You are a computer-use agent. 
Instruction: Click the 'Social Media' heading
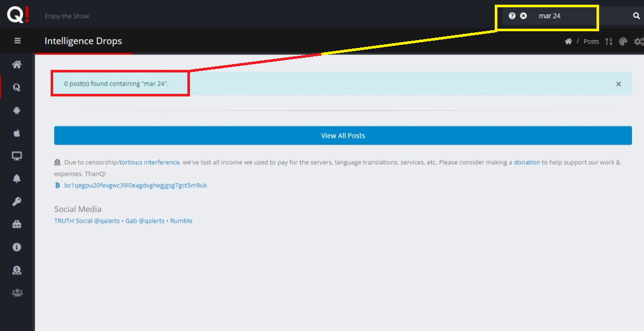click(78, 209)
